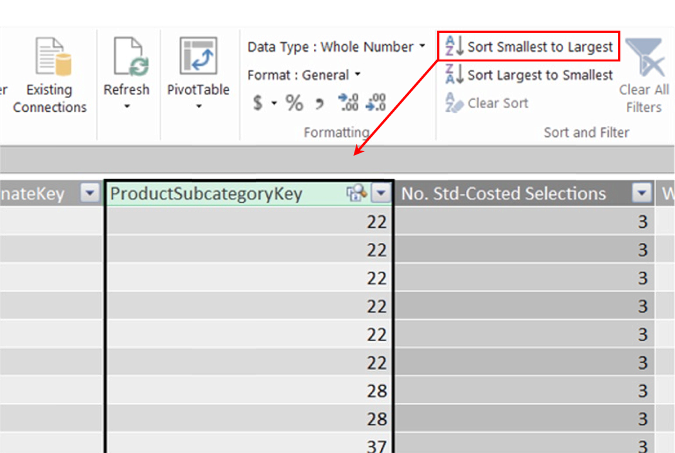Open the No. Std-Costed Selections filter dropdown
The height and width of the screenshot is (453, 675).
point(642,194)
